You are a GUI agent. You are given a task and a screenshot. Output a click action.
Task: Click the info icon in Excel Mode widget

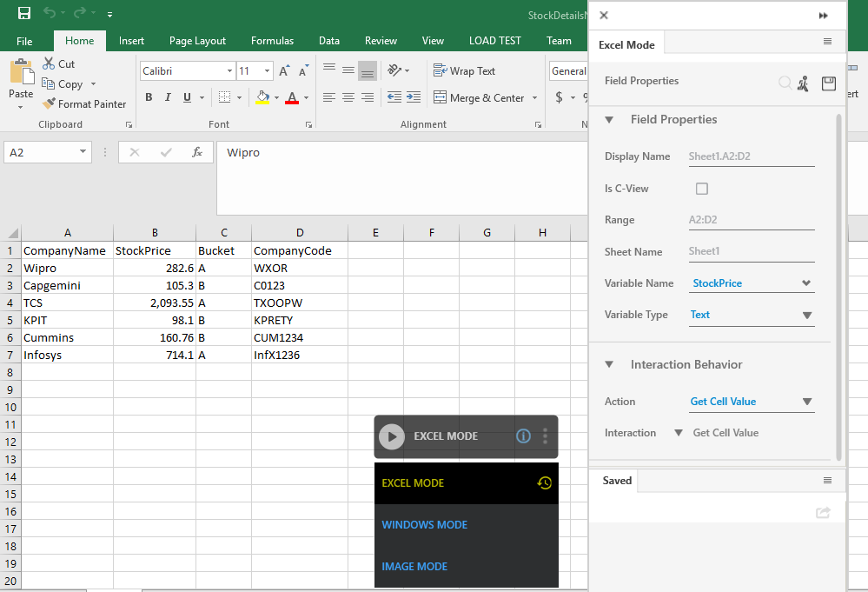point(523,436)
